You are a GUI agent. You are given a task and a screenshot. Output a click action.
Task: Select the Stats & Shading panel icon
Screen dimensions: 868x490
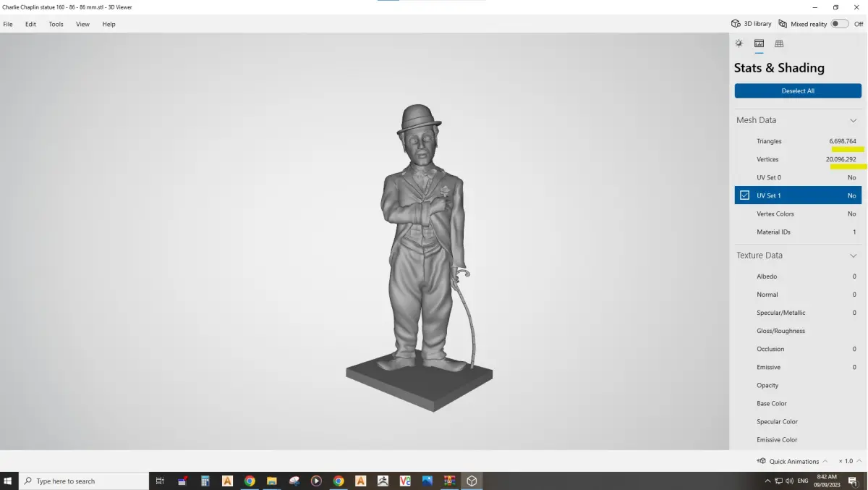pyautogui.click(x=759, y=43)
